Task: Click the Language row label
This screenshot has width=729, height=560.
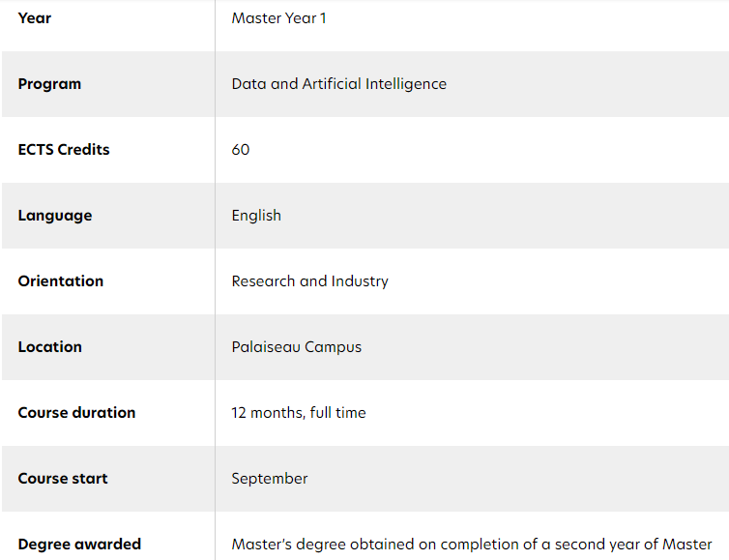Action: (55, 216)
